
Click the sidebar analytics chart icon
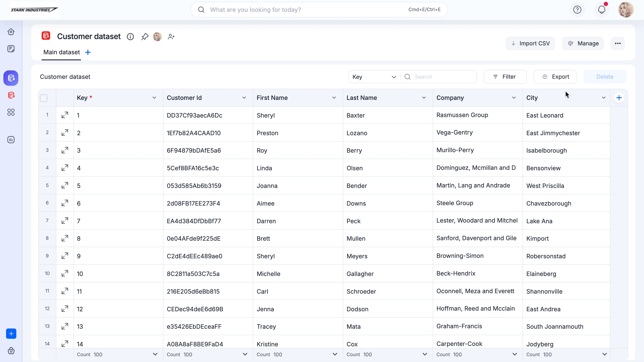(x=11, y=140)
